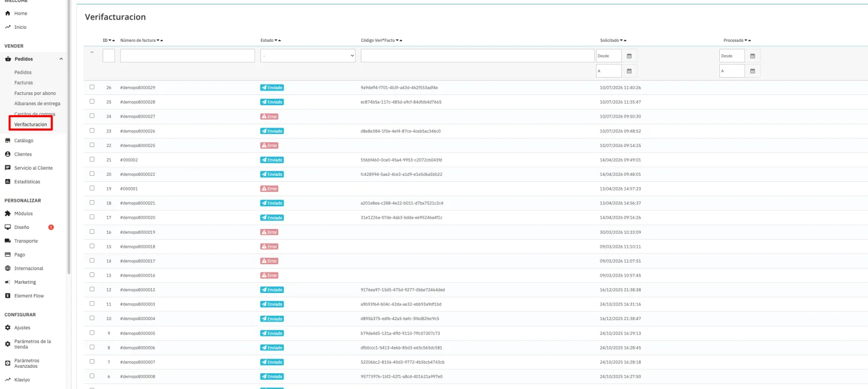This screenshot has width=868, height=389.
Task: Sort Solicitado column descending arrow
Action: point(622,41)
